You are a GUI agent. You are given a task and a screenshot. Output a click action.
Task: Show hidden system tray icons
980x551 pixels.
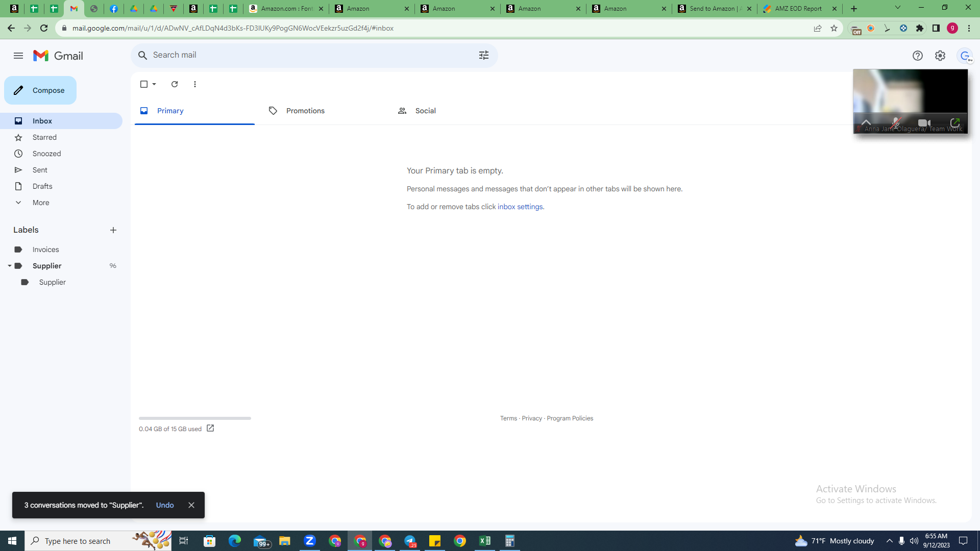pyautogui.click(x=890, y=541)
